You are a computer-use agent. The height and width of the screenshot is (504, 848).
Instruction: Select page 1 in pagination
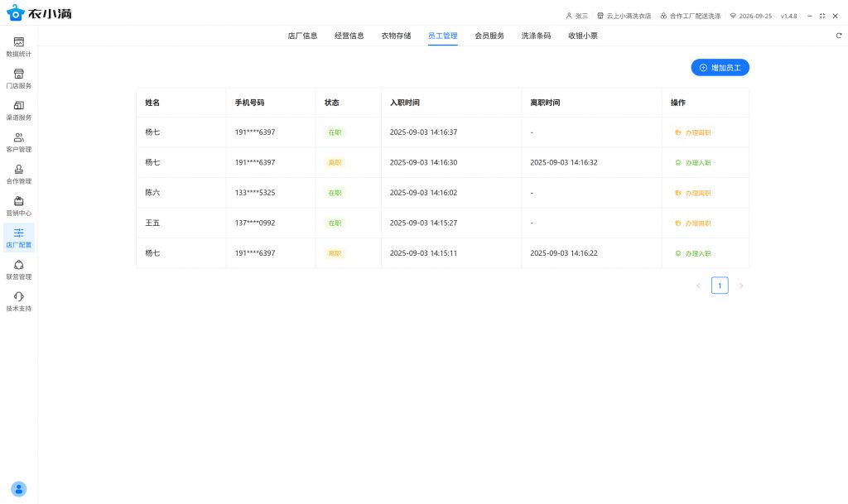click(720, 286)
